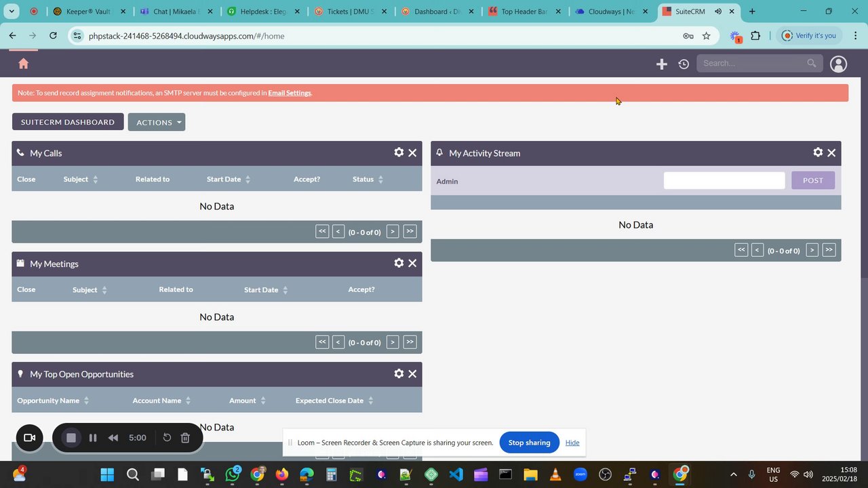The image size is (868, 488).
Task: Open the user profile avatar menu
Action: pos(839,64)
